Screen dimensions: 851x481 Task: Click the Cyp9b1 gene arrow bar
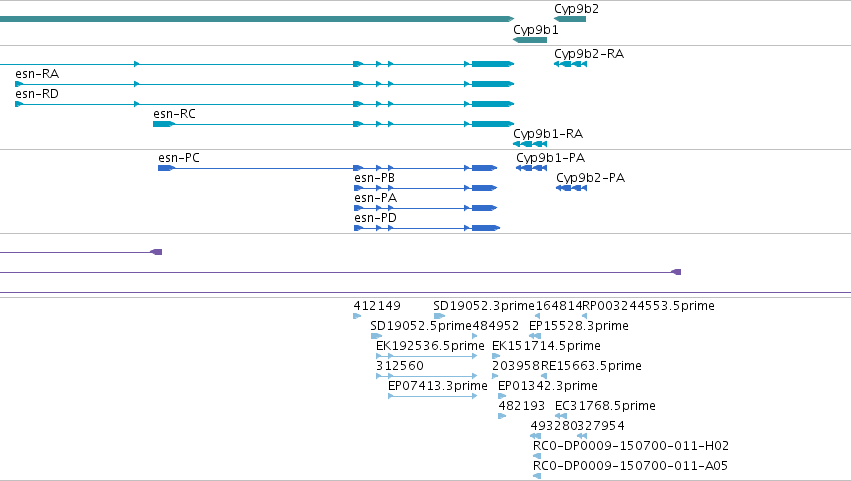click(x=530, y=40)
